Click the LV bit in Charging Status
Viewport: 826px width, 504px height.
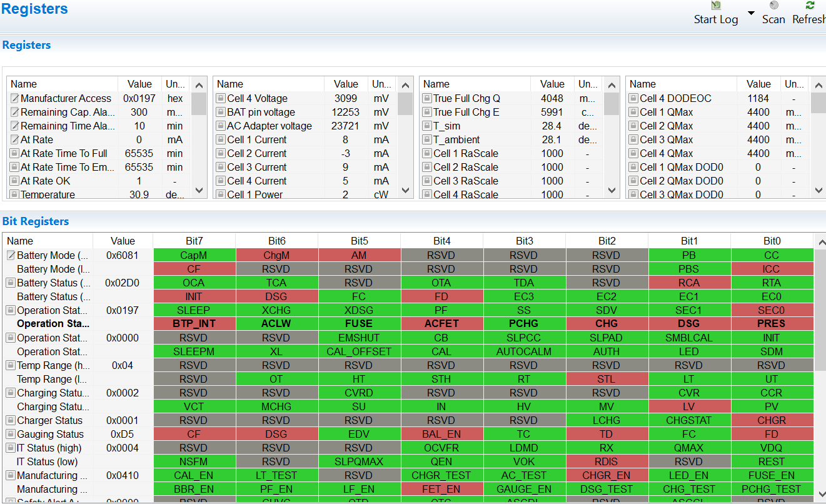point(690,406)
